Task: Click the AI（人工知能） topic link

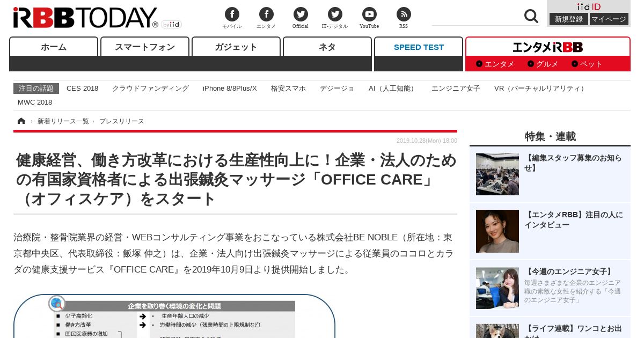Action: pos(393,89)
